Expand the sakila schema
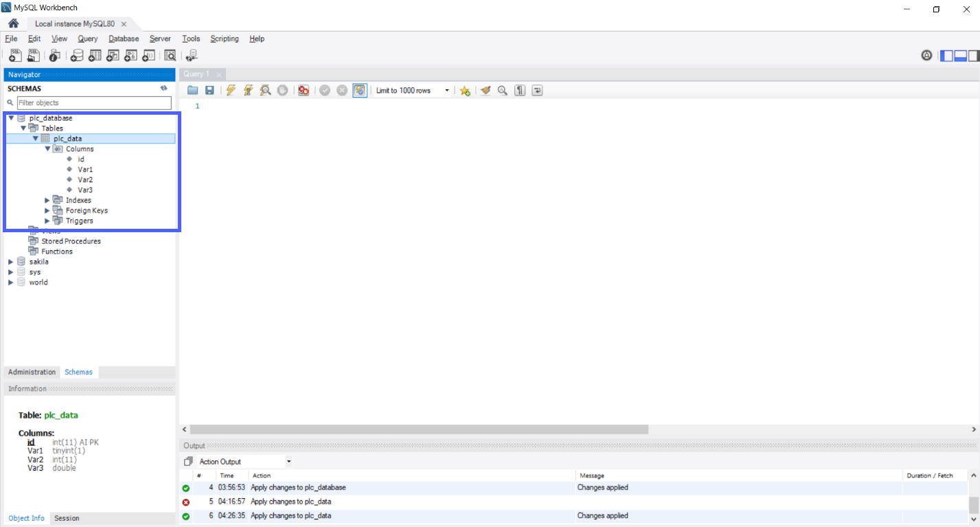Screen dimensions: 980x527 10,261
